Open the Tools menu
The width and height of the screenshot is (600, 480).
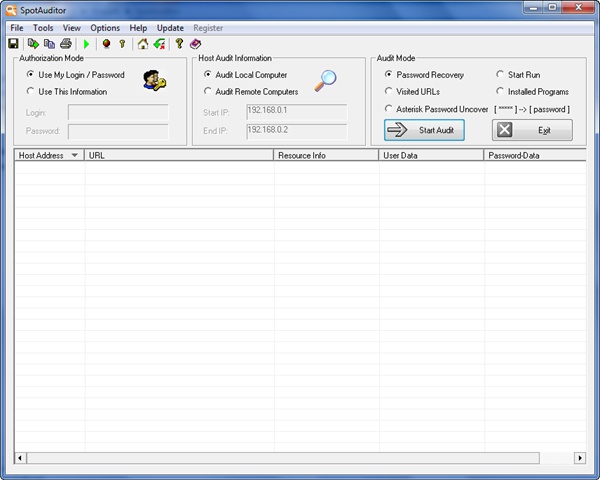point(43,28)
